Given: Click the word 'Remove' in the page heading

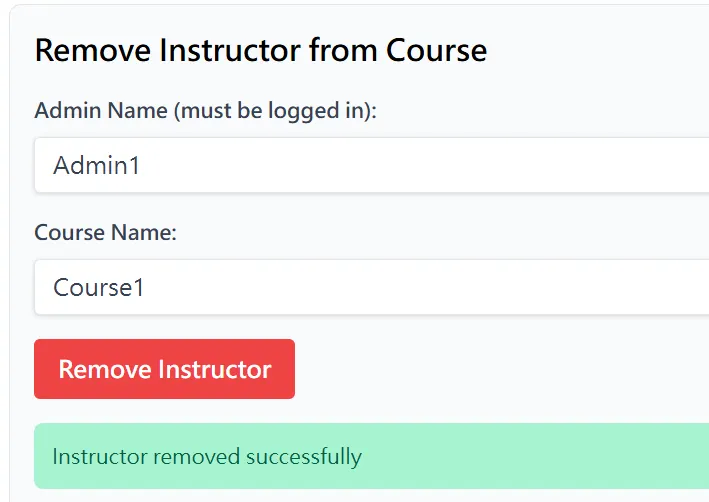Looking at the screenshot, I should coord(85,50).
